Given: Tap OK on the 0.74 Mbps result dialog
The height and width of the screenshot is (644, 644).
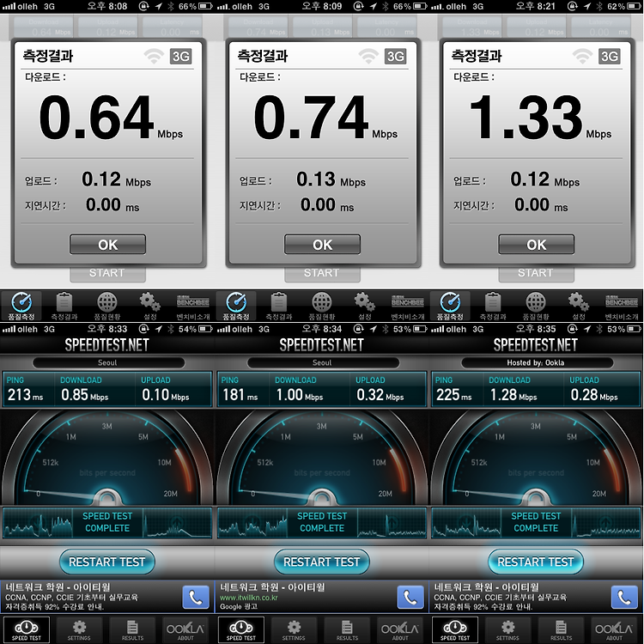Looking at the screenshot, I should tap(322, 245).
